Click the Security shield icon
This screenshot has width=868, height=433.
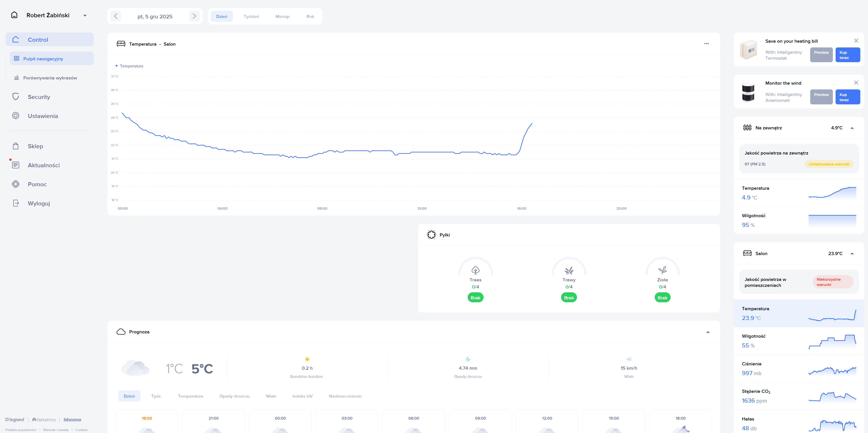[15, 97]
